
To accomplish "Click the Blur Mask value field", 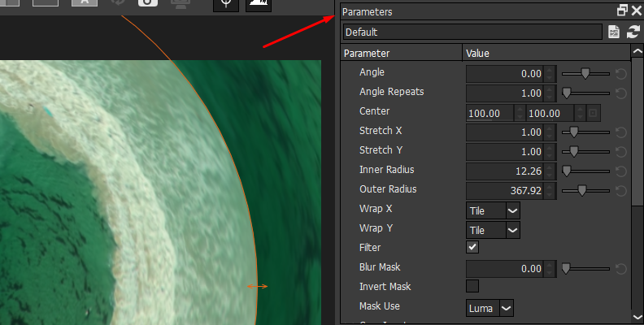I will [x=505, y=269].
